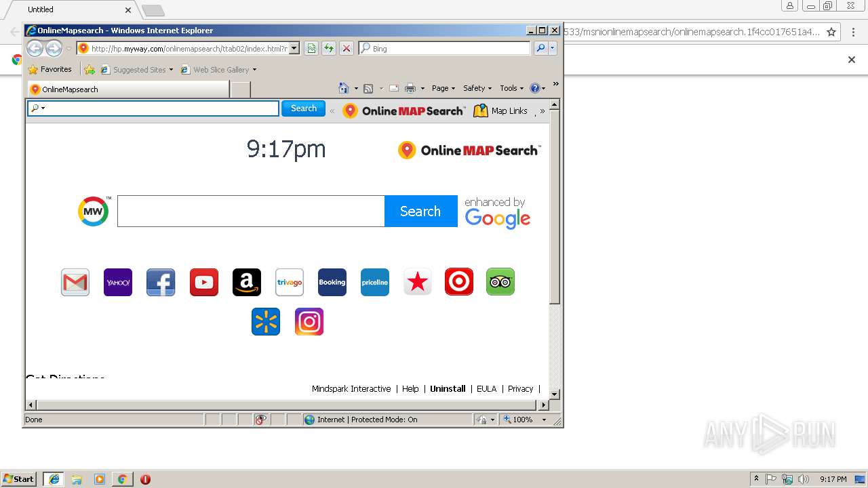Open the YouTube shortcut icon
The width and height of the screenshot is (868, 488).
204,282
